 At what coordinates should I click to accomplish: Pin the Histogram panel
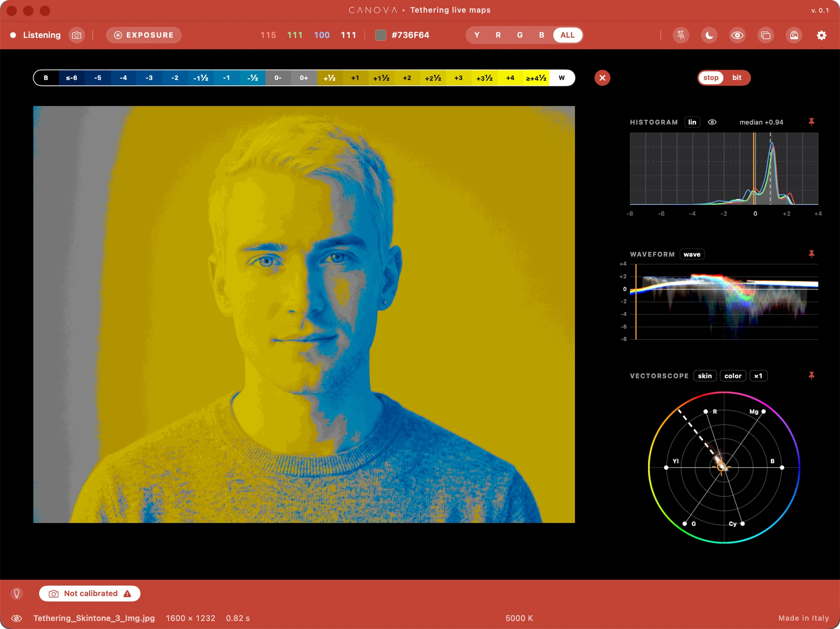[x=812, y=122]
